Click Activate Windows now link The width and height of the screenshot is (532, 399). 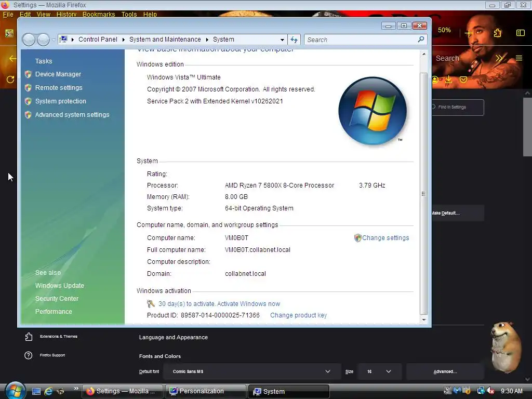[249, 303]
